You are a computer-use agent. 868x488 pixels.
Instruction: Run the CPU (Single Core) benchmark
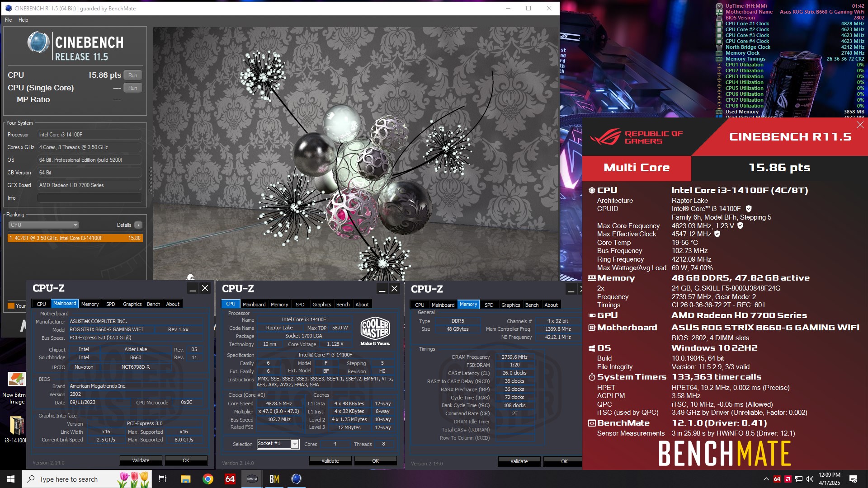pos(132,88)
